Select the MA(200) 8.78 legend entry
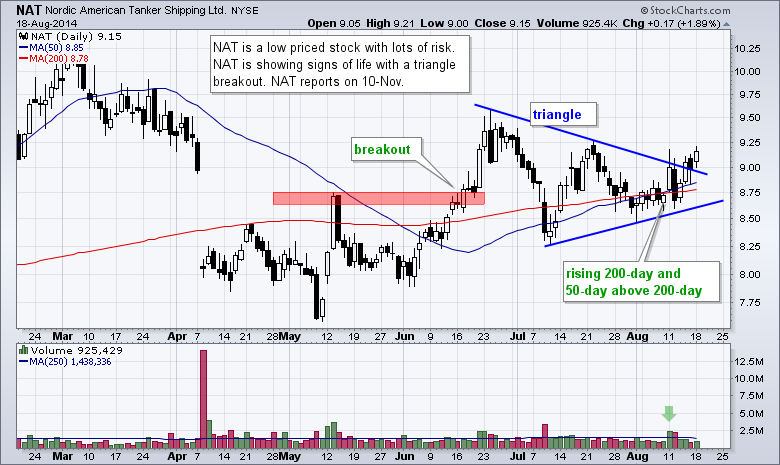The image size is (780, 465). (54, 59)
